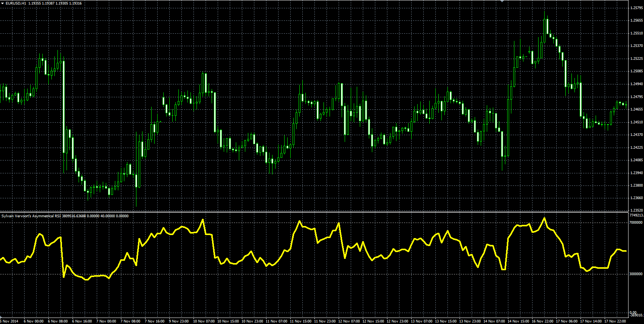Click the 1.24795 price axis label
644x324 pixels.
tap(637, 97)
